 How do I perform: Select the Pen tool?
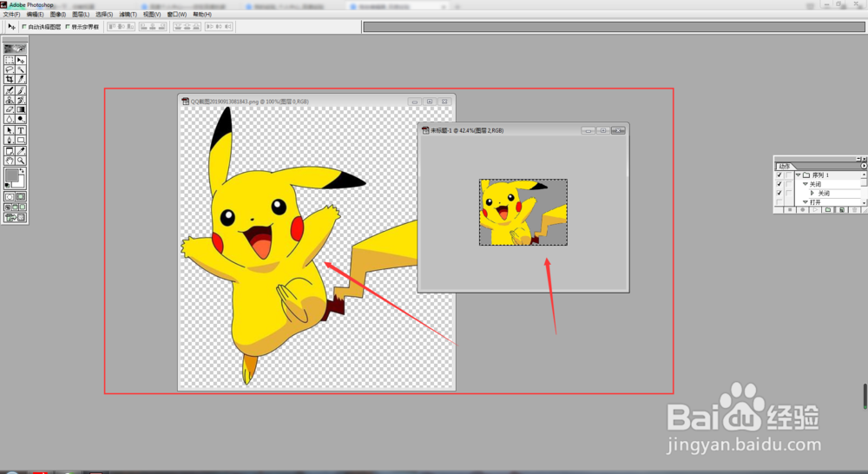9,140
